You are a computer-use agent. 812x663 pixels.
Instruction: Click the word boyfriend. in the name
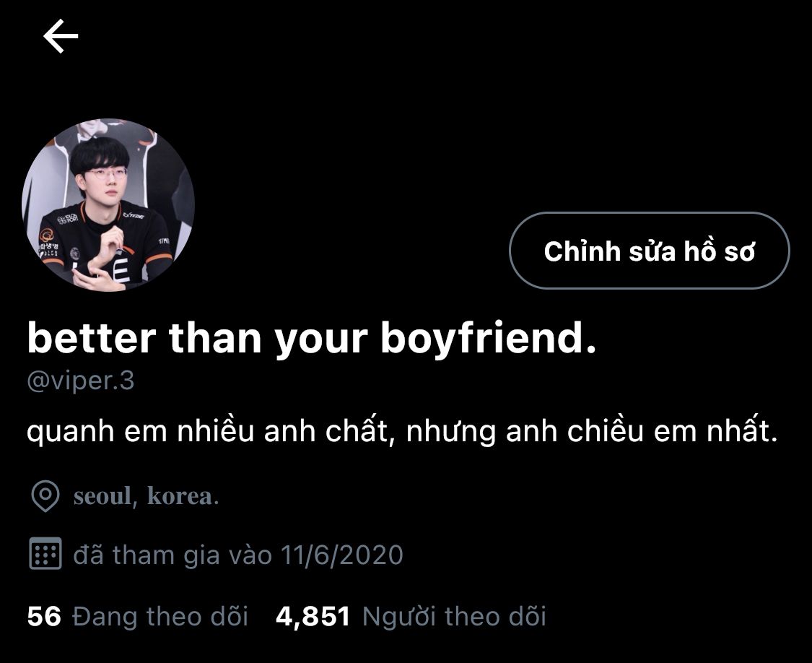tap(489, 339)
